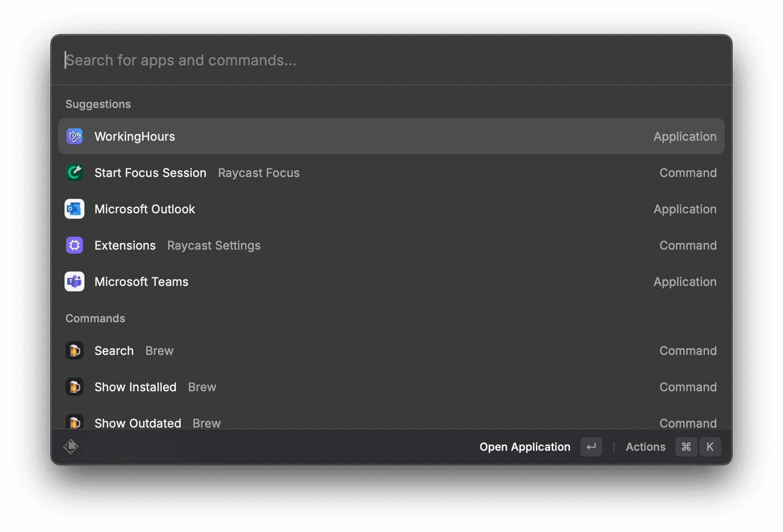
Task: Click the beer mug icon beside Search Brew
Action: [x=74, y=350]
